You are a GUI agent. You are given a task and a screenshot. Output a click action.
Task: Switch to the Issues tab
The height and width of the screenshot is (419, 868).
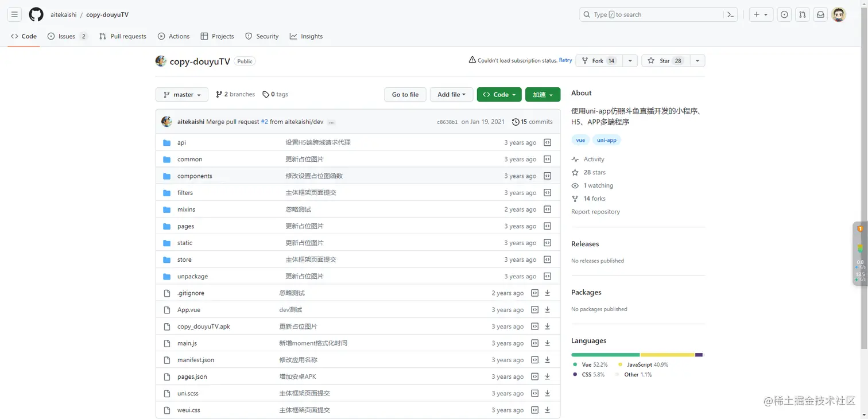point(67,36)
